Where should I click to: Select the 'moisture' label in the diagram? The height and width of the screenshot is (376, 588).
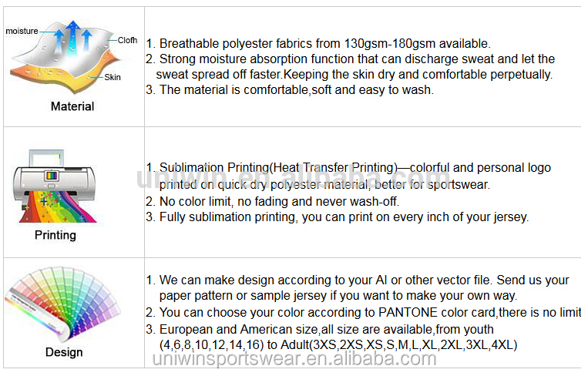(x=22, y=31)
